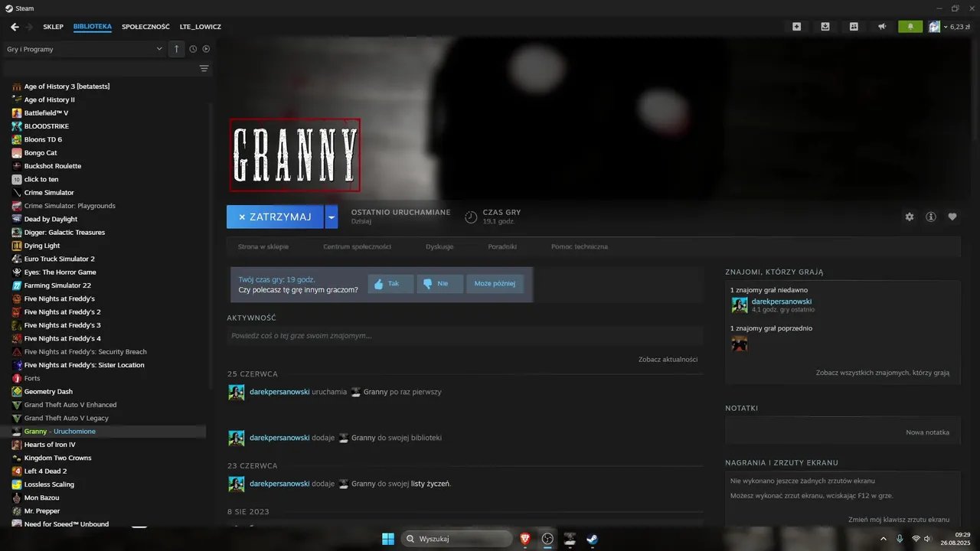Click Zmień mój klawisz zrzutu ekranu

tap(899, 520)
